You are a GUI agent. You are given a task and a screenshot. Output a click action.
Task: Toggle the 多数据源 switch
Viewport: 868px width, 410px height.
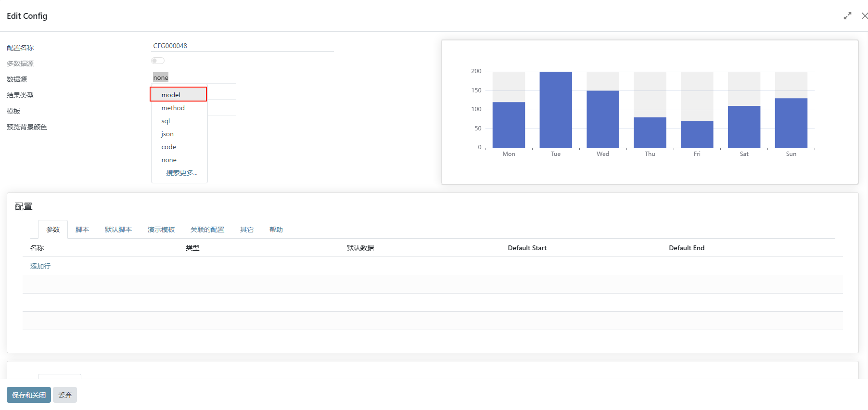pos(158,61)
